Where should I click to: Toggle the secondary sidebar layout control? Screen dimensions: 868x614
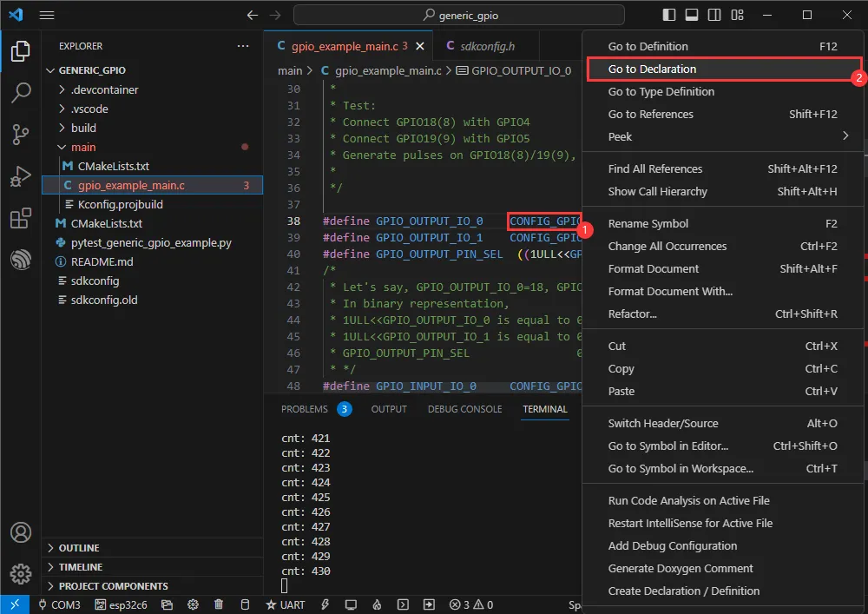(715, 14)
